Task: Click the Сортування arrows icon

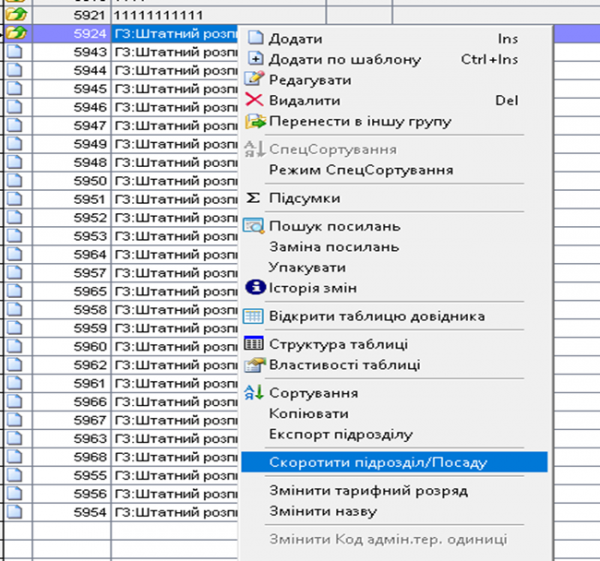Action: pyautogui.click(x=253, y=393)
